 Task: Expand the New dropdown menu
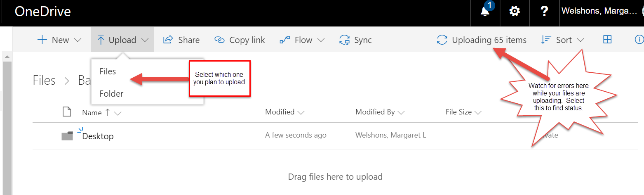pos(60,40)
